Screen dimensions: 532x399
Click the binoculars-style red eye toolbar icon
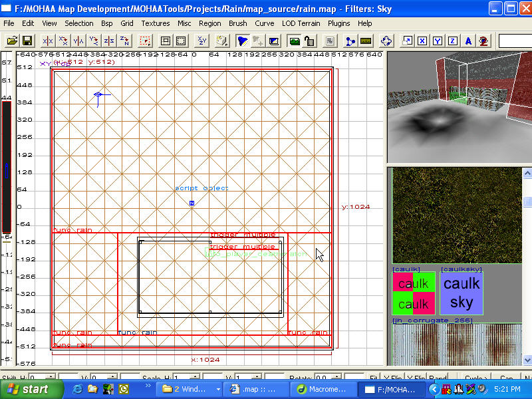point(483,41)
